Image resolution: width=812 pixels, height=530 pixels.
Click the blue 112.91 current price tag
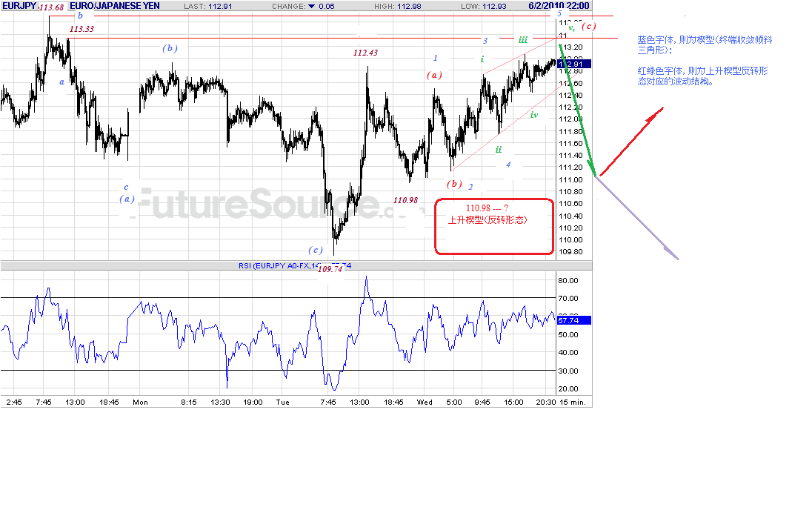[x=573, y=64]
